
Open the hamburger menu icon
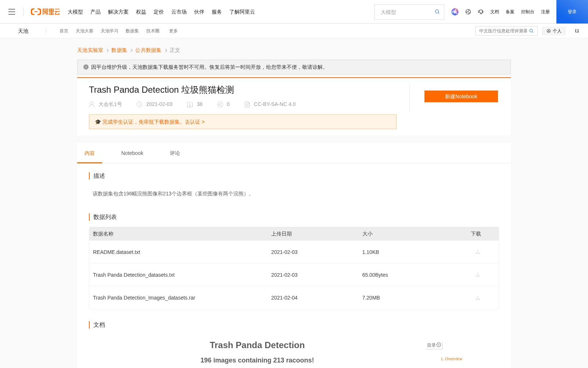point(12,12)
